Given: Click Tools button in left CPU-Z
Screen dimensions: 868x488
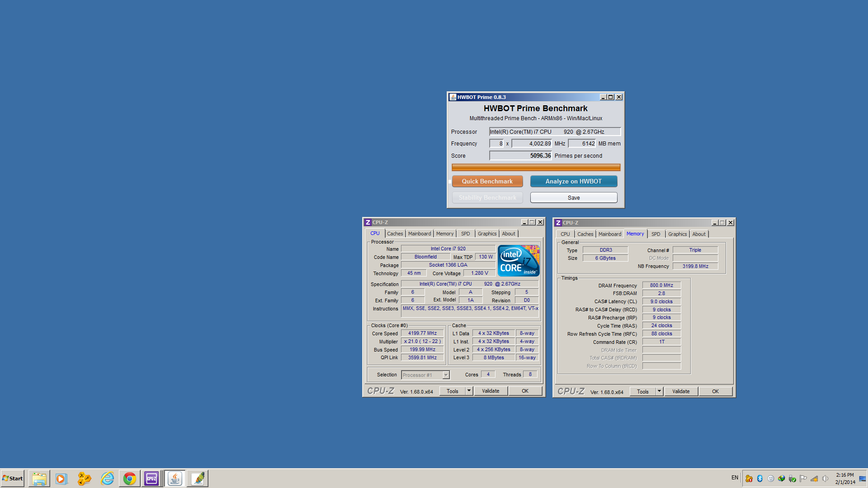Looking at the screenshot, I should click(x=453, y=391).
